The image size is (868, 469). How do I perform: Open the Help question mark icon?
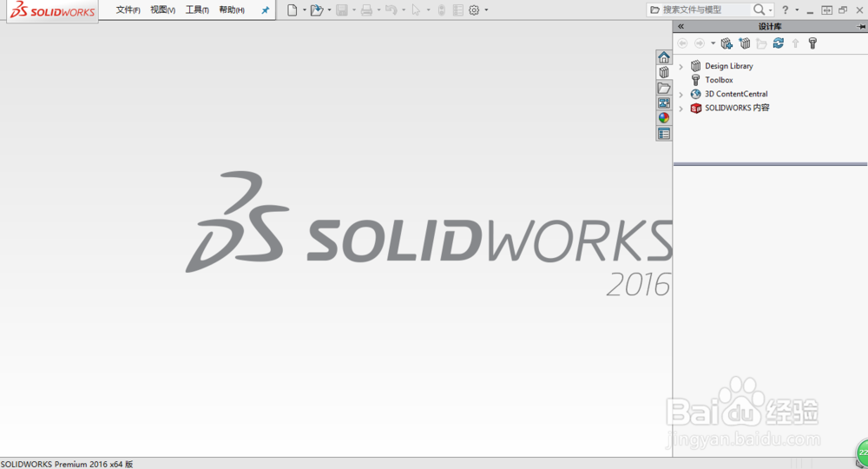pos(785,10)
